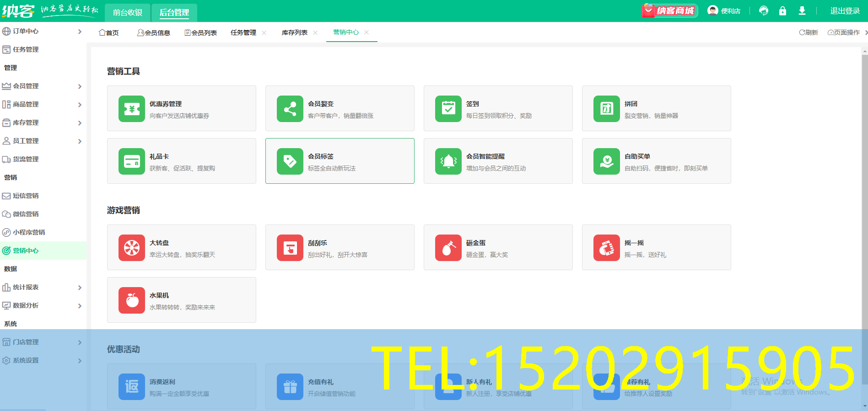
Task: Launch the 大转盘 wheel icon
Action: tap(132, 248)
